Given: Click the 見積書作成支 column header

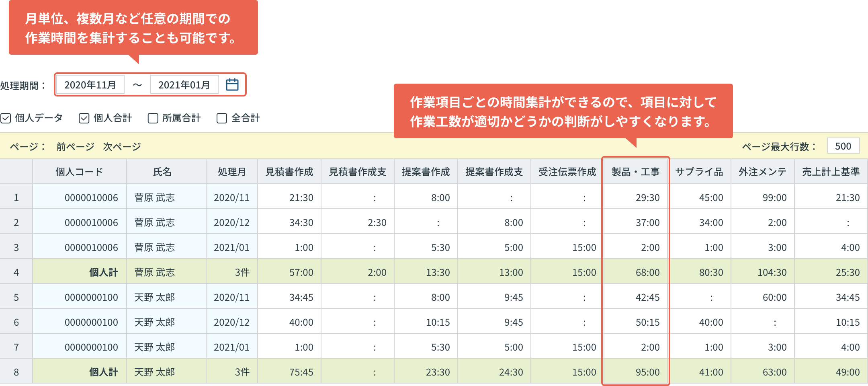Looking at the screenshot, I should [358, 172].
